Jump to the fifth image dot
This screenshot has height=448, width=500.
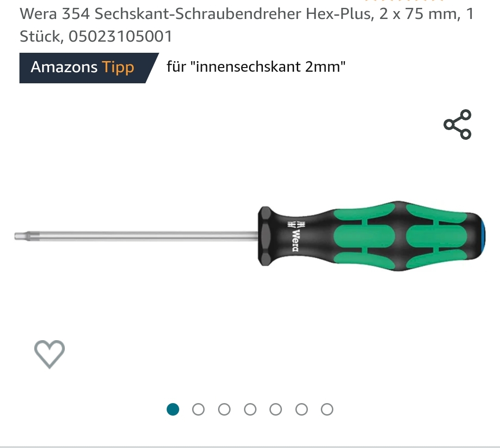275,410
